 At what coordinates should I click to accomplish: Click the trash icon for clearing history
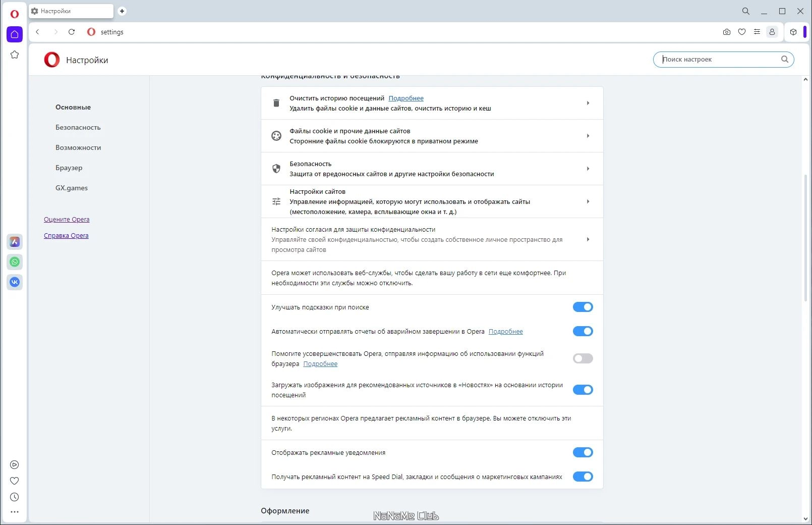(x=276, y=103)
